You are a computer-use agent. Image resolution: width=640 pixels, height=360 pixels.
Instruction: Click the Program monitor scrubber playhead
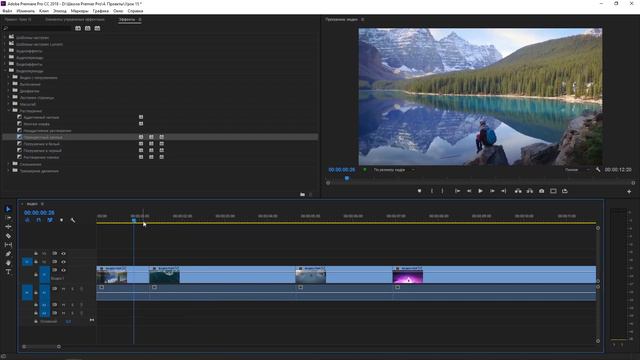(347, 178)
